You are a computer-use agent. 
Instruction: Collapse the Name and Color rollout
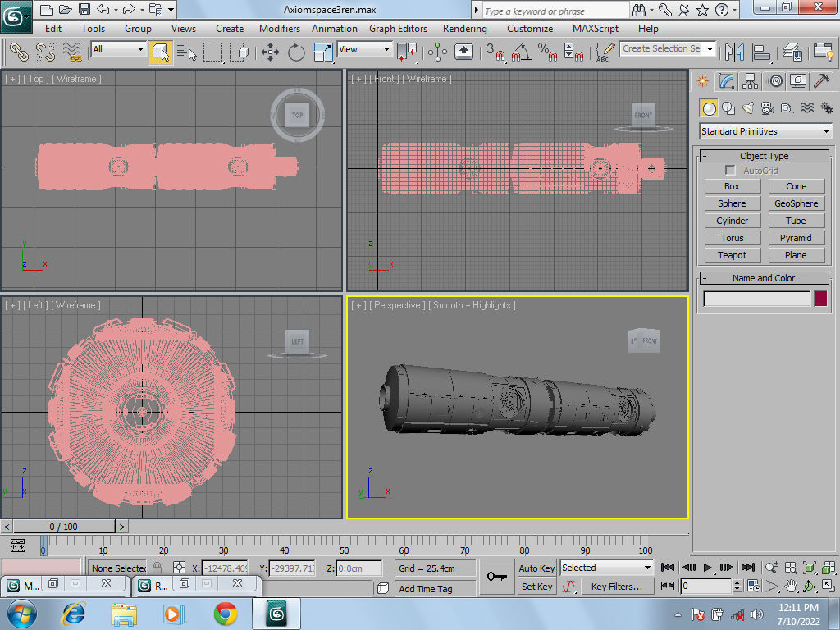[x=765, y=278]
